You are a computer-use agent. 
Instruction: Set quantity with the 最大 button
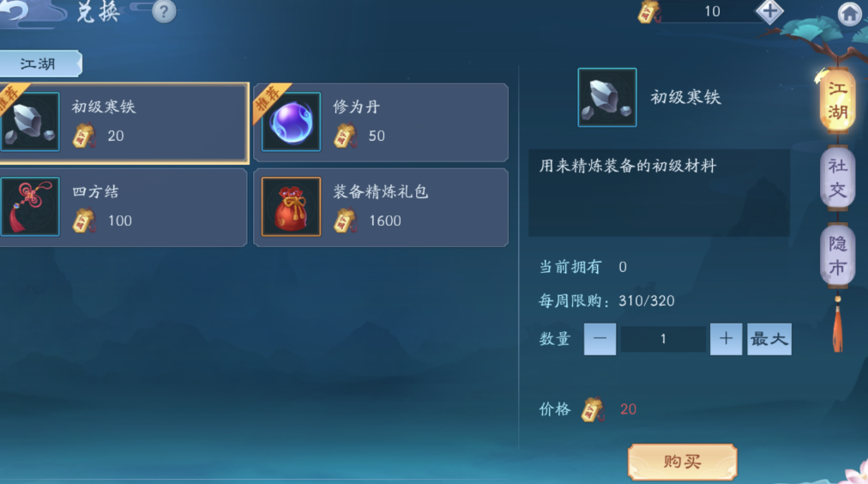(x=769, y=339)
